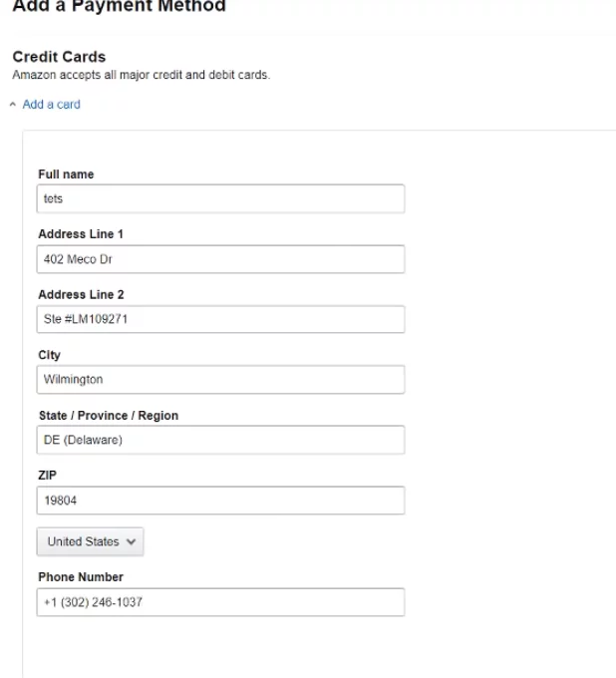Click the Credit Cards heading
Screen dimensions: 616x678
59,57
